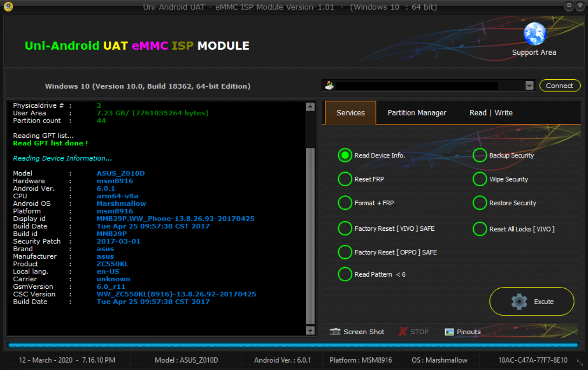The height and width of the screenshot is (370, 588).
Task: Open Pinouts from the bottom bar
Action: click(462, 331)
